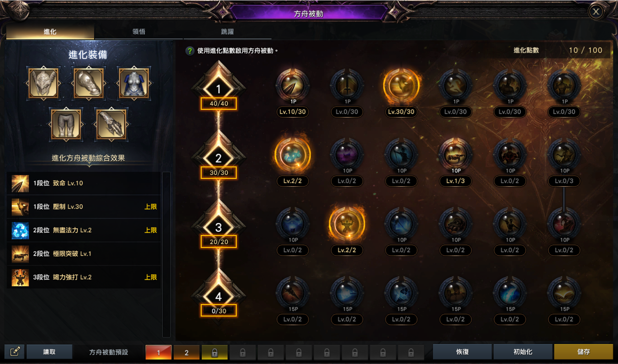Viewport: 618px width, 364px height.
Task: Click the yellow locked preset slot 3
Action: pos(214,352)
